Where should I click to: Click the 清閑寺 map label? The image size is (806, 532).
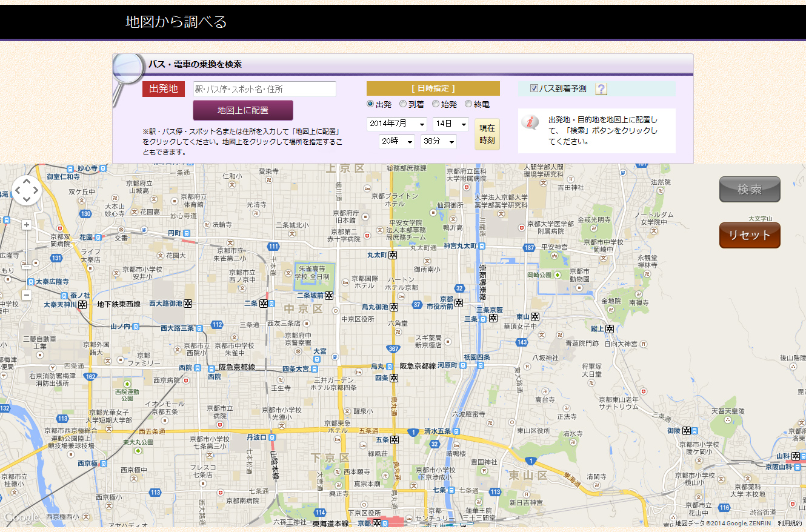[597, 477]
